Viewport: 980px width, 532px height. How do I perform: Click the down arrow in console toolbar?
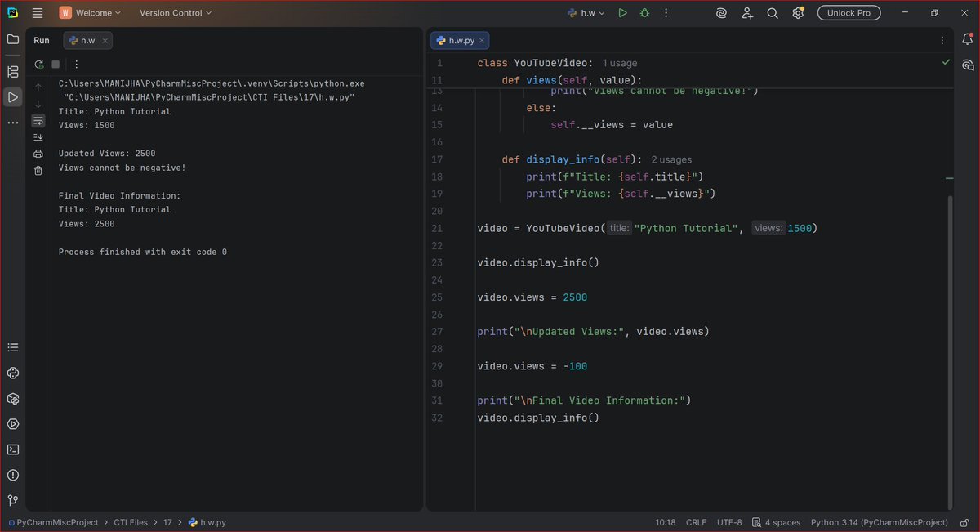[x=38, y=104]
